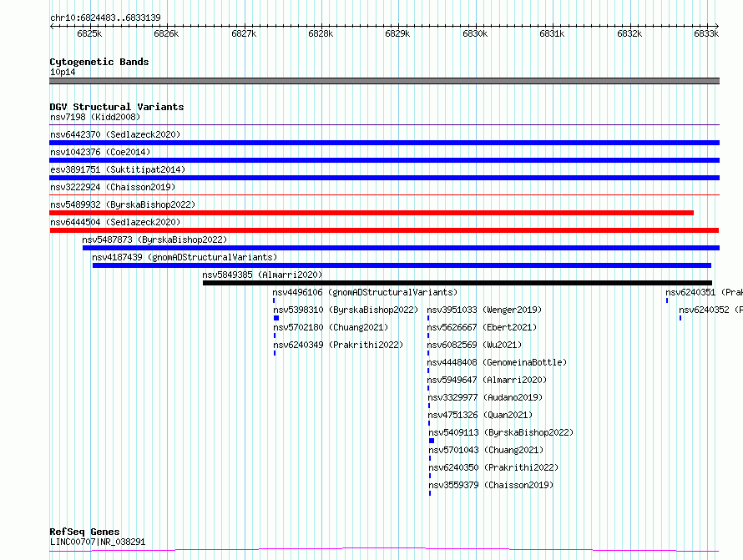Click the nsv7198 (Kidd2008) variant label

pyautogui.click(x=95, y=117)
